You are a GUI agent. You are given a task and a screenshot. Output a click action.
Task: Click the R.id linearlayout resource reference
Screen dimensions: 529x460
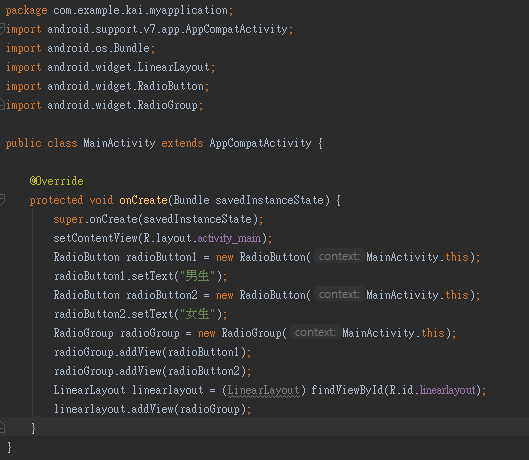447,390
